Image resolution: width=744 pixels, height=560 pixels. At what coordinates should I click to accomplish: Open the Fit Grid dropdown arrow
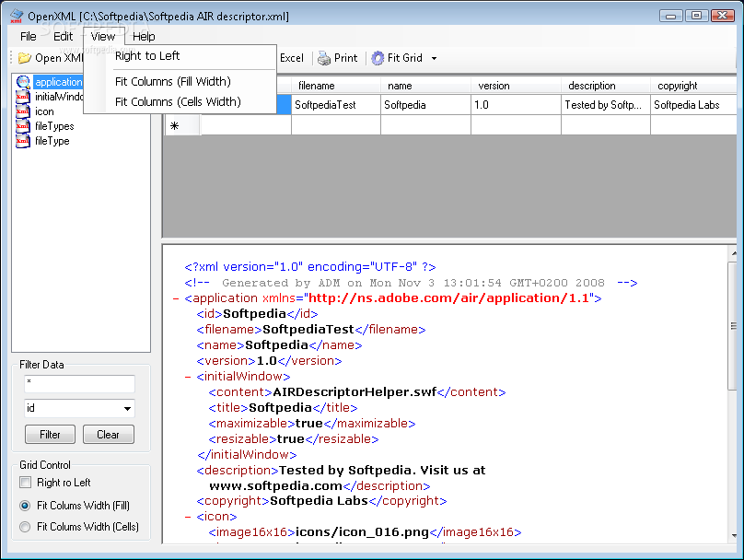click(x=434, y=58)
